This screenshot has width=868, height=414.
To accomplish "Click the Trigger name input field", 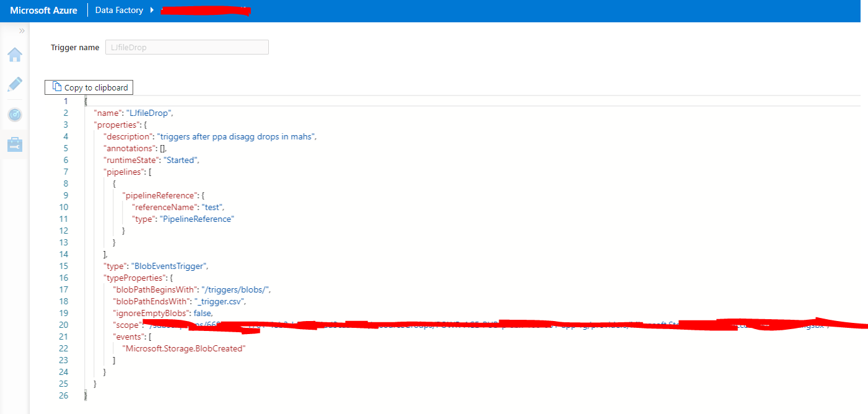I will (186, 47).
